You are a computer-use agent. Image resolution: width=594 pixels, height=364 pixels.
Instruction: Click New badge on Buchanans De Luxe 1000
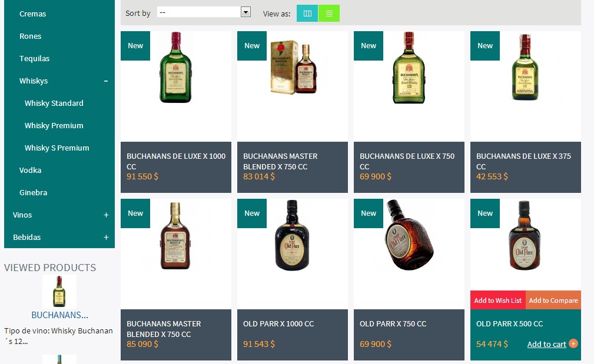coord(135,46)
